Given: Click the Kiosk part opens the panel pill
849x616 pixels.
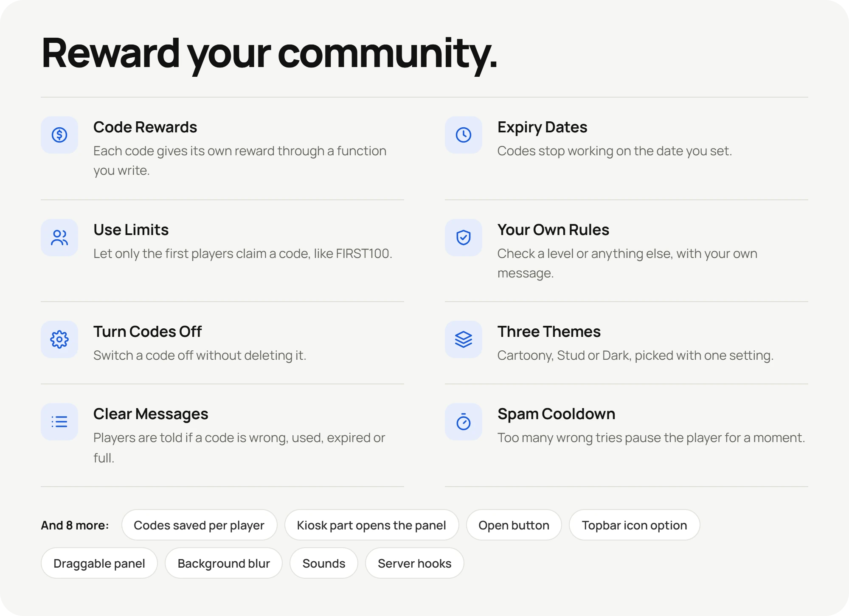Looking at the screenshot, I should coord(371,525).
